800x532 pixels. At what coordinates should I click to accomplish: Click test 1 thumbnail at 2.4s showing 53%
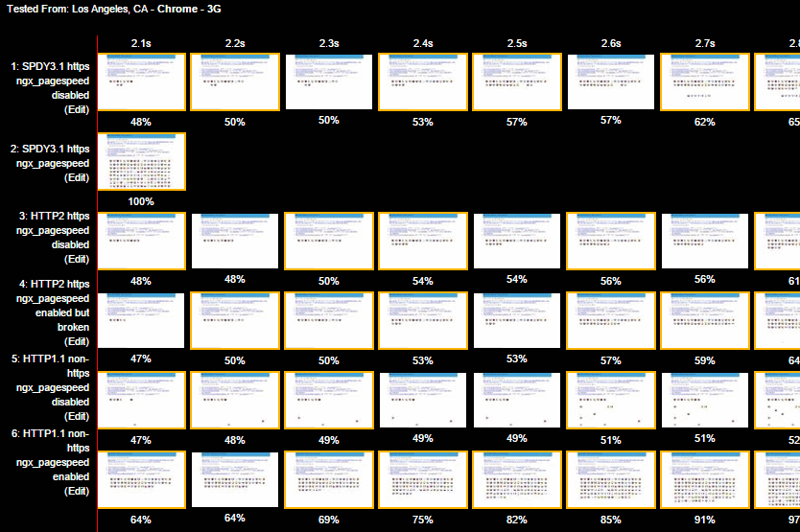tap(423, 82)
